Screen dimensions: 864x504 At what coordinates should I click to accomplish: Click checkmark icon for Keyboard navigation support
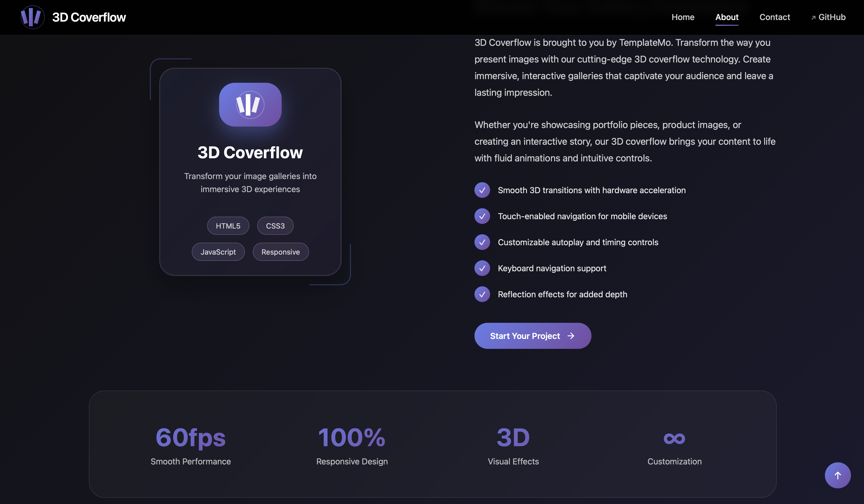click(482, 268)
